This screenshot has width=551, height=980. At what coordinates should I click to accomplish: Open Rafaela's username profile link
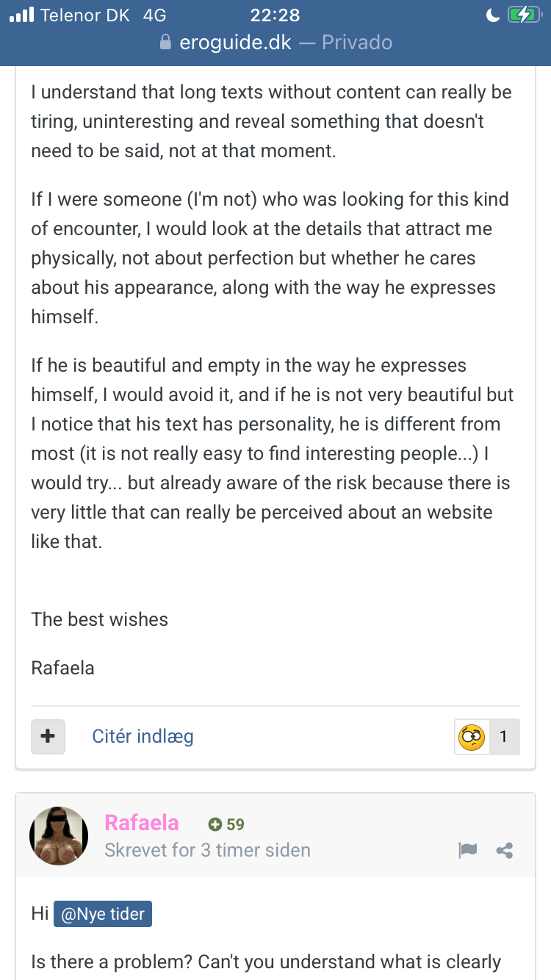[142, 823]
